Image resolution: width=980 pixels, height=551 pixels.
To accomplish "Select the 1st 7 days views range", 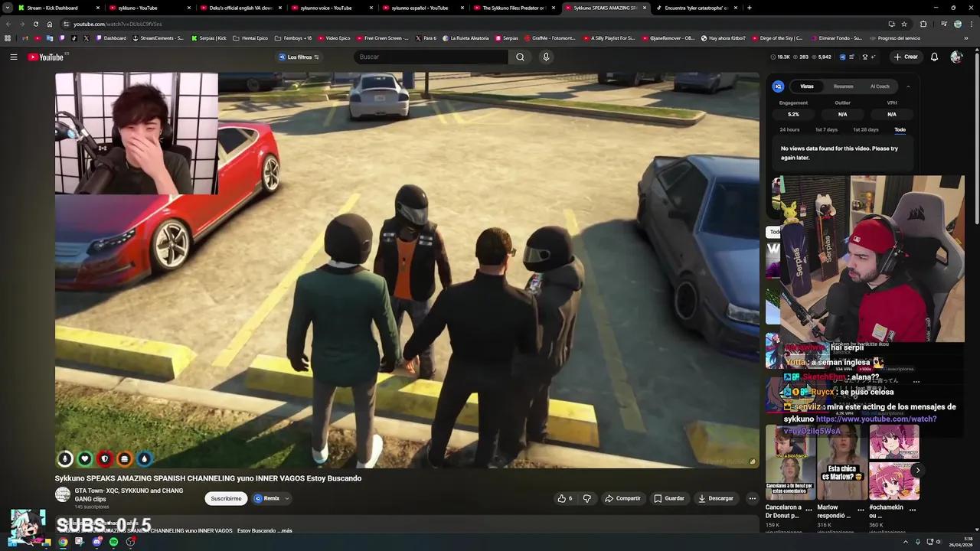I will (x=826, y=129).
